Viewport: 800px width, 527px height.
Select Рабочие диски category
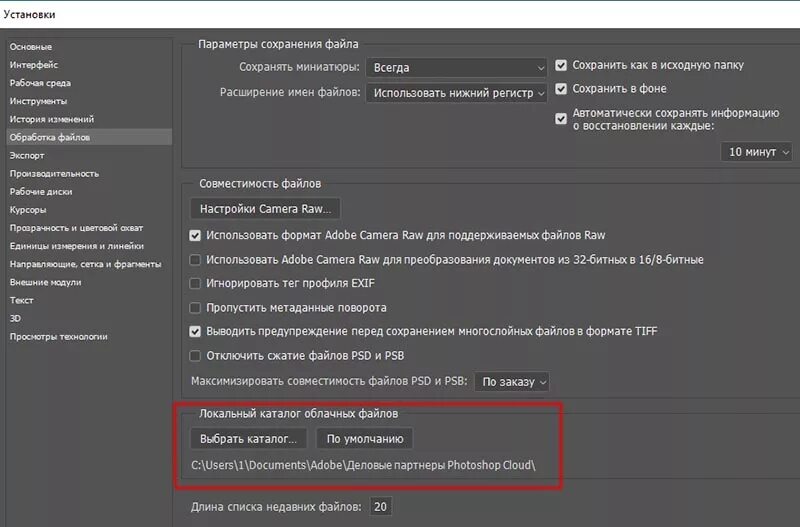(x=41, y=191)
